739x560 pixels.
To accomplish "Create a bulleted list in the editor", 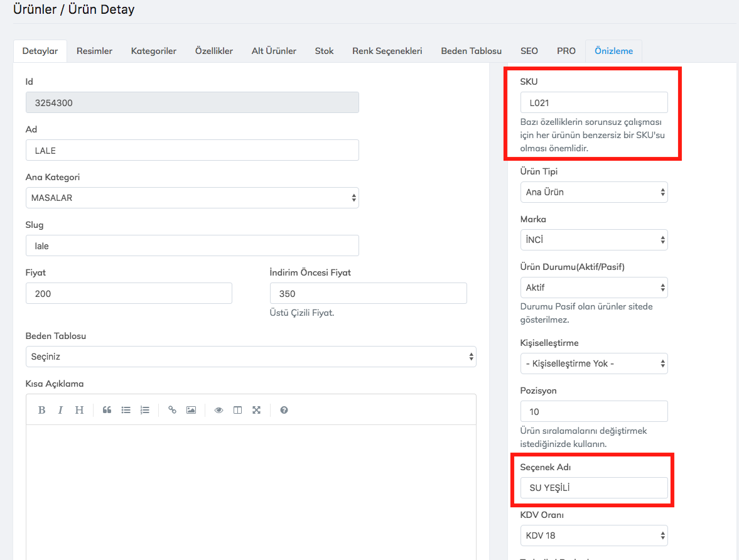I will coord(126,410).
